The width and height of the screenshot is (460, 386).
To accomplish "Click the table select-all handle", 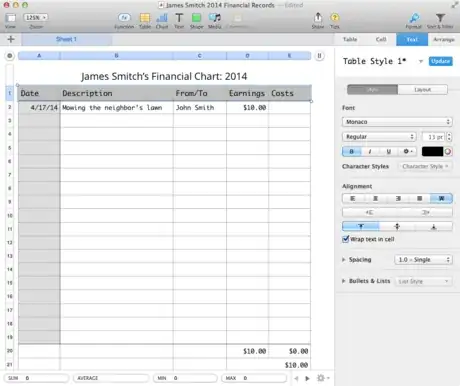I will [x=10, y=56].
